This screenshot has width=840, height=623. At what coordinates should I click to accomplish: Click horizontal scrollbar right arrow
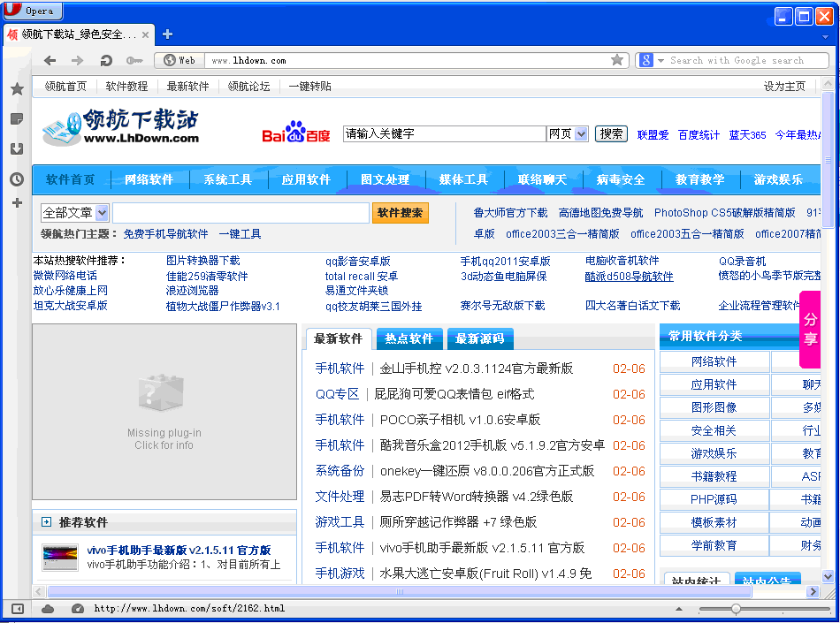[x=813, y=591]
